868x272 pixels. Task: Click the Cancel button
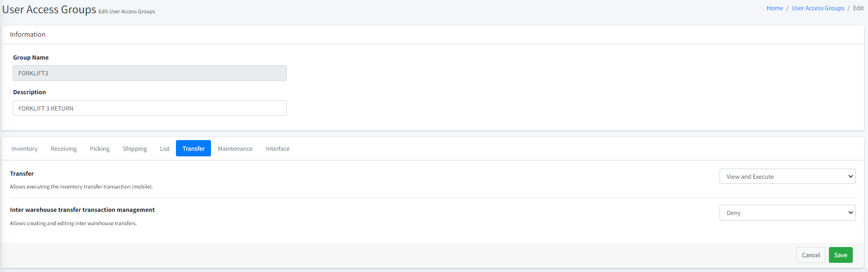coord(811,255)
